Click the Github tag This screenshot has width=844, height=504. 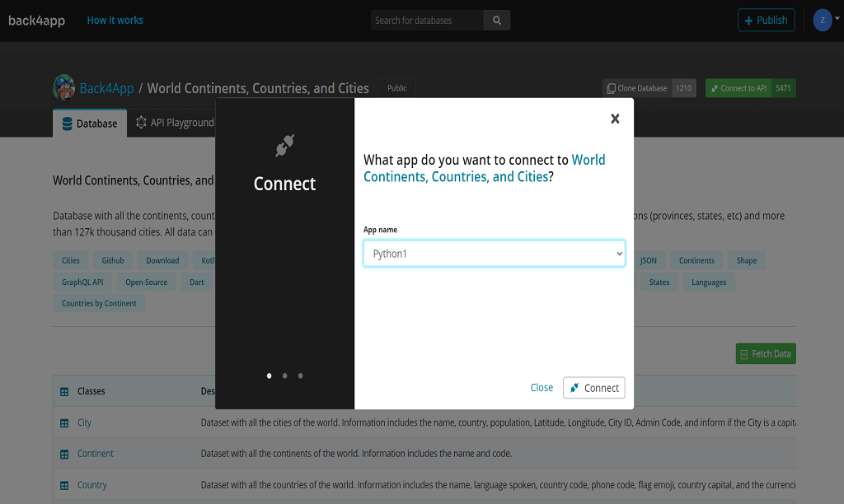pyautogui.click(x=113, y=260)
